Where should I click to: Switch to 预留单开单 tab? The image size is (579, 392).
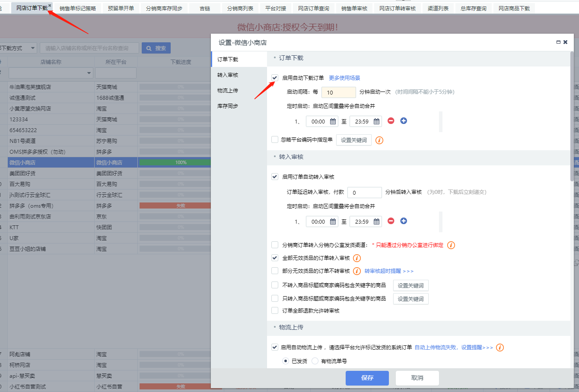point(121,8)
